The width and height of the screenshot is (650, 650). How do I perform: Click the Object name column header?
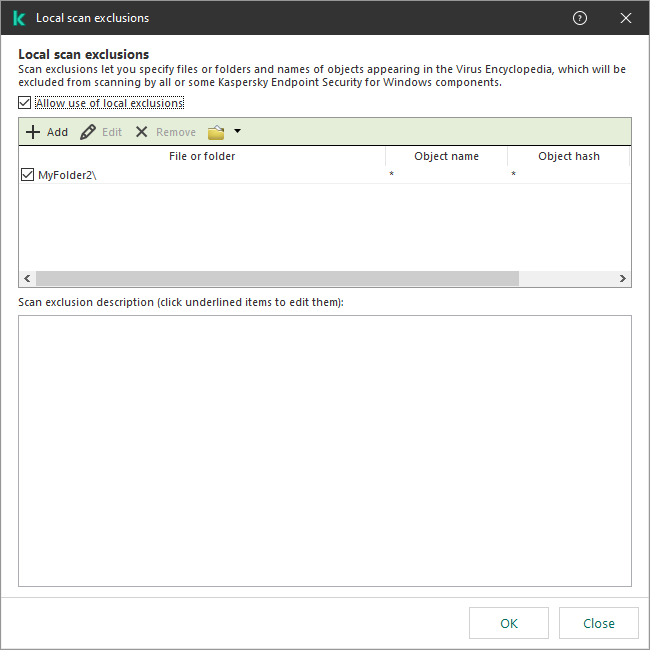(446, 156)
